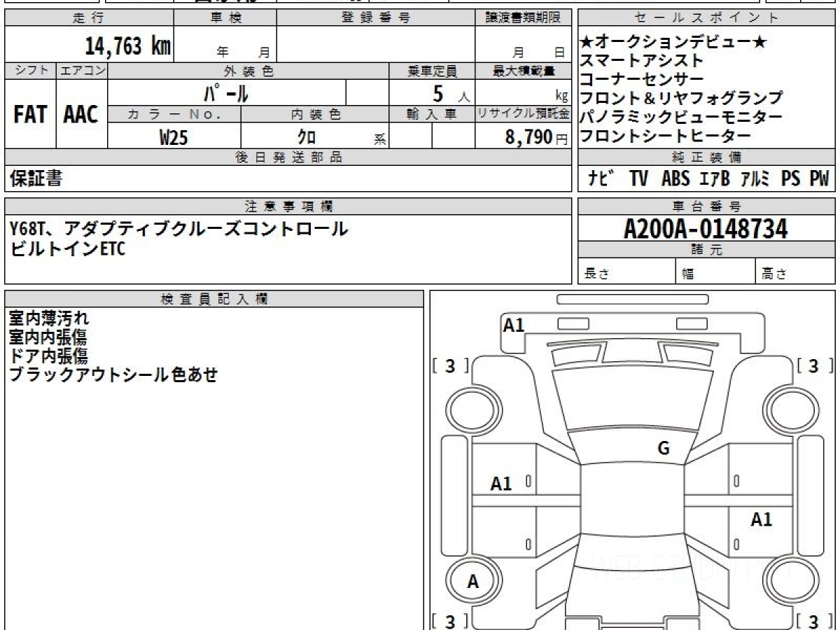840x630 pixels.
Task: Click the AAC air conditioner value
Action: coord(81,115)
